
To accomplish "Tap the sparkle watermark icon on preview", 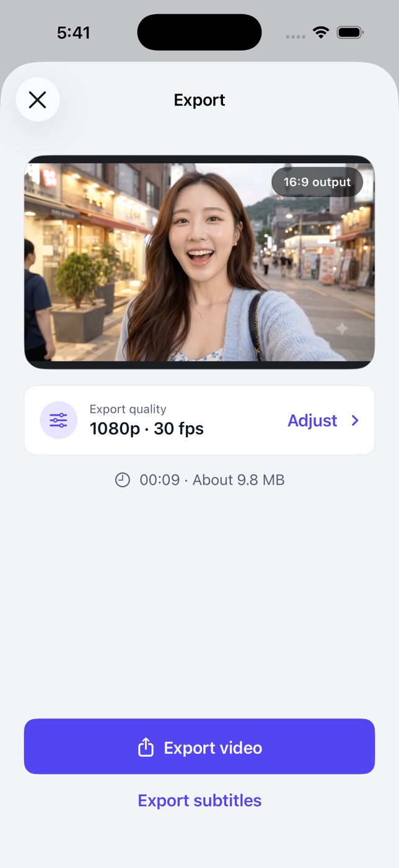I will 342,328.
